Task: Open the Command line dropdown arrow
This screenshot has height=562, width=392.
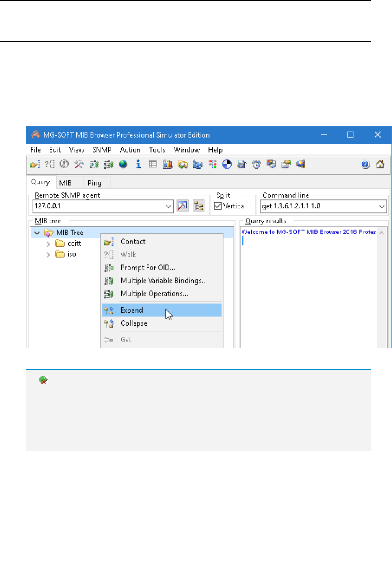Action: click(382, 206)
